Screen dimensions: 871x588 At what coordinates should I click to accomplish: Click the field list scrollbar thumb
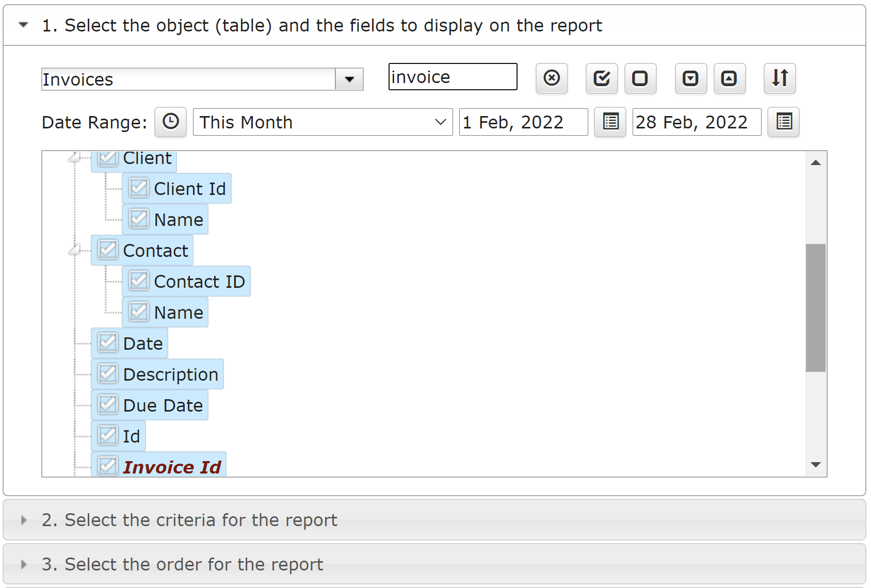click(815, 307)
